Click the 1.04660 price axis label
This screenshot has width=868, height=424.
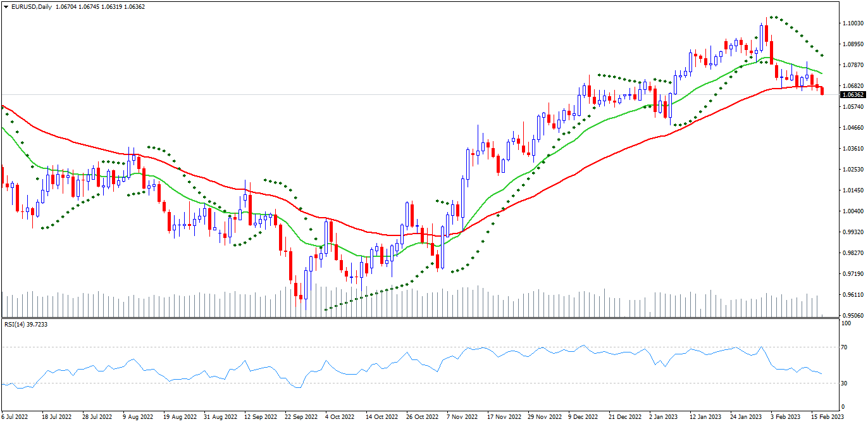(x=853, y=128)
